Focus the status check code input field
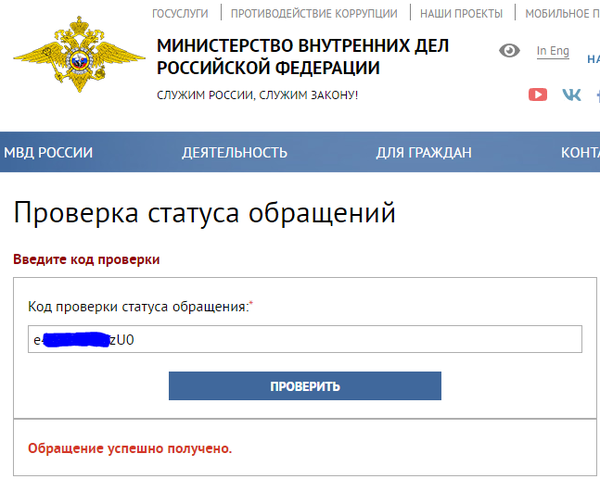Image resolution: width=600 pixels, height=479 pixels. 350,340
